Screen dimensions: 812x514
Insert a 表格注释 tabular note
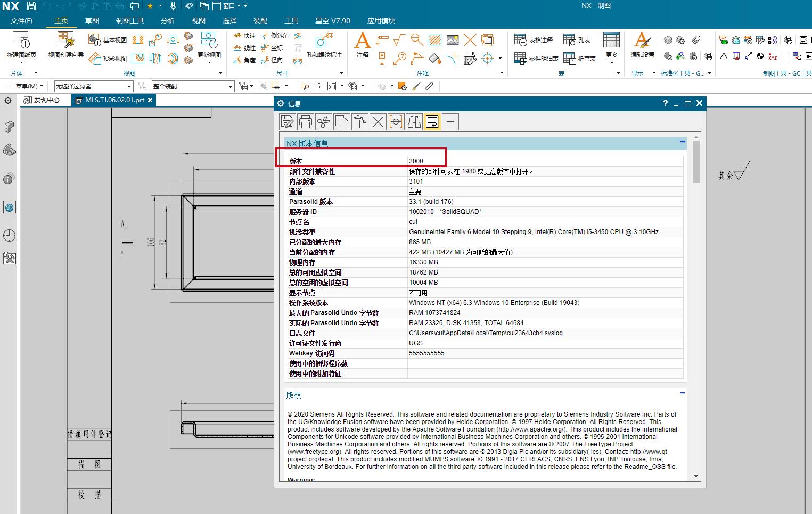pos(534,40)
